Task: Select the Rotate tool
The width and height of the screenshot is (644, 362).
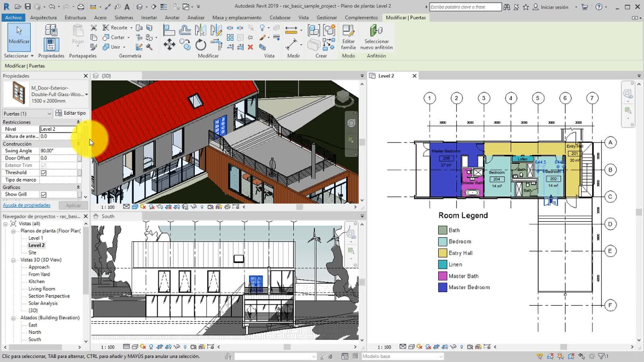Action: click(x=201, y=45)
